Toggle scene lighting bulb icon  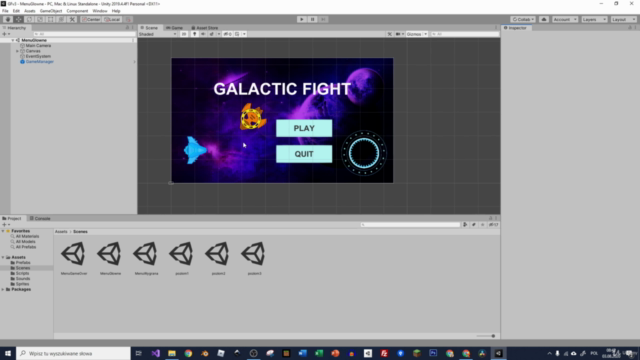[194, 34]
